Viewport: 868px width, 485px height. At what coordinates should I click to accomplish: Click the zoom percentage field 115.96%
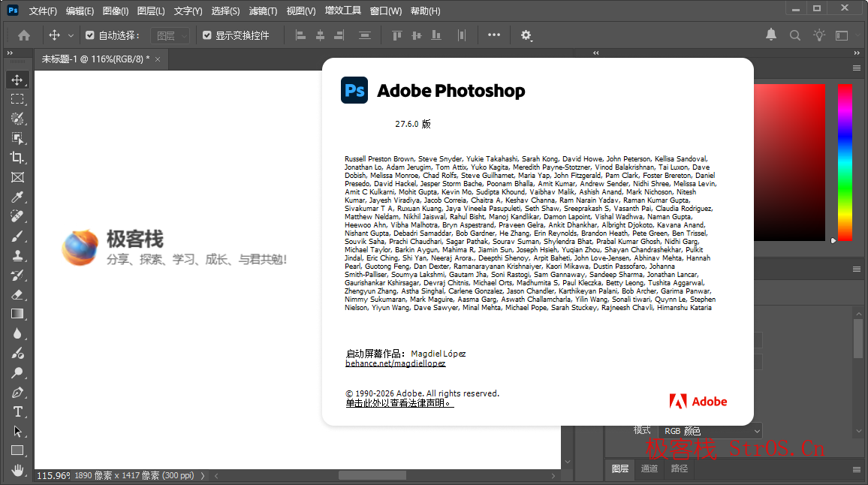click(53, 475)
